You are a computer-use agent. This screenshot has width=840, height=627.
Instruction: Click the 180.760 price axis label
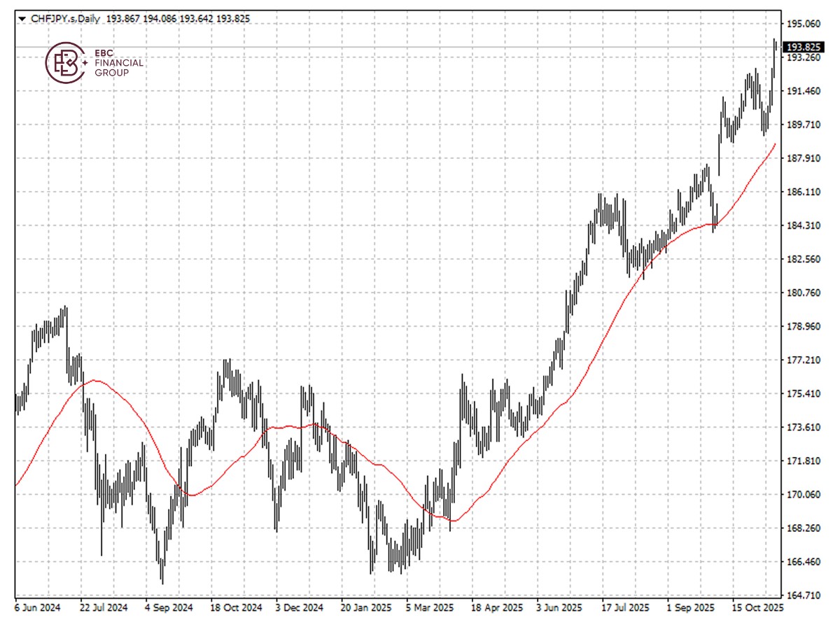point(803,293)
